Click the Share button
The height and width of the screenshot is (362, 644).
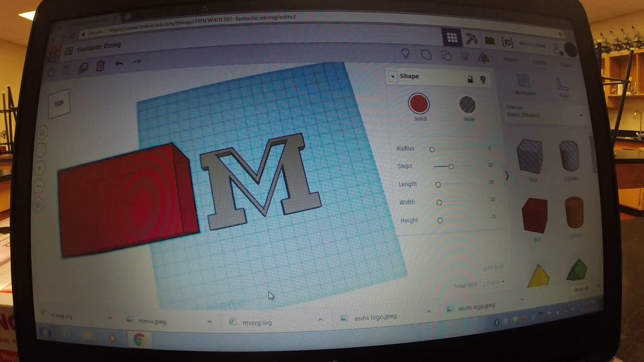click(x=567, y=65)
